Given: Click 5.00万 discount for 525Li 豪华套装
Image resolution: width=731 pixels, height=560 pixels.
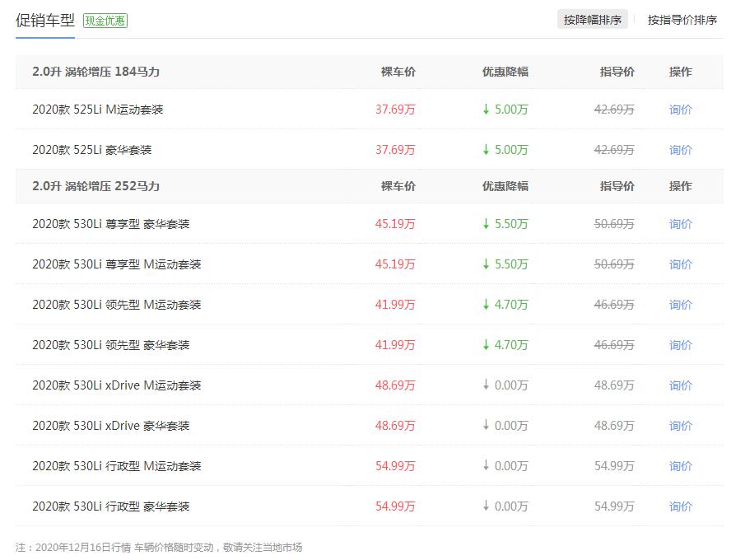Looking at the screenshot, I should click(x=511, y=150).
